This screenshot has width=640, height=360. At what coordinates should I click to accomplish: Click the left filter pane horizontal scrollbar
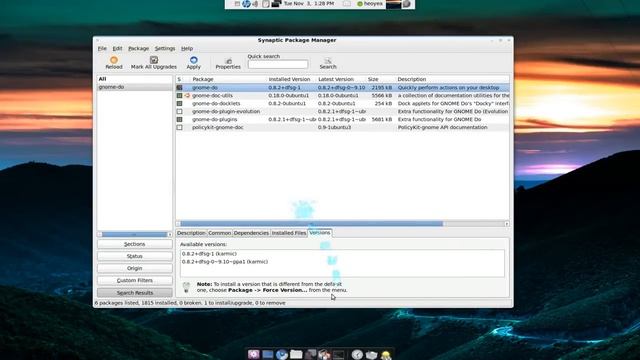tap(135, 234)
